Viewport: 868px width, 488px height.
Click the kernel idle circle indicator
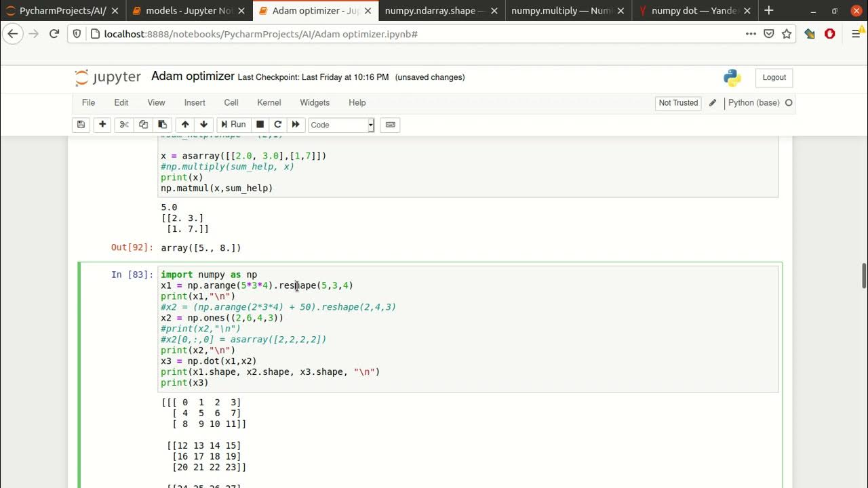(x=789, y=103)
